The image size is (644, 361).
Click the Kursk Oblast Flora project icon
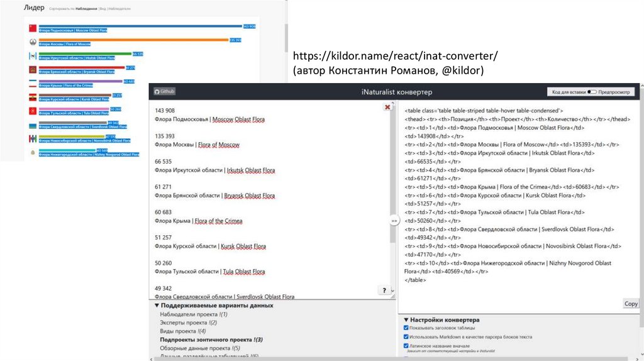pyautogui.click(x=33, y=97)
